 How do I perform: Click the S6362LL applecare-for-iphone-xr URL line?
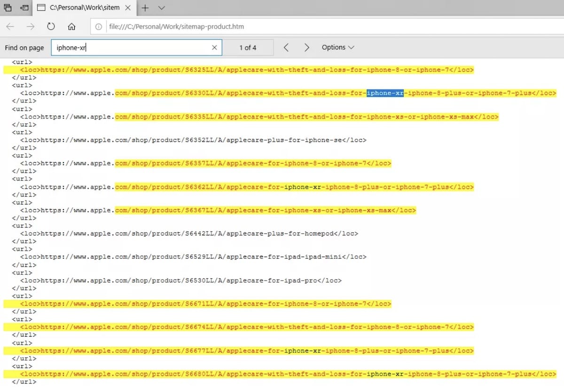[247, 187]
